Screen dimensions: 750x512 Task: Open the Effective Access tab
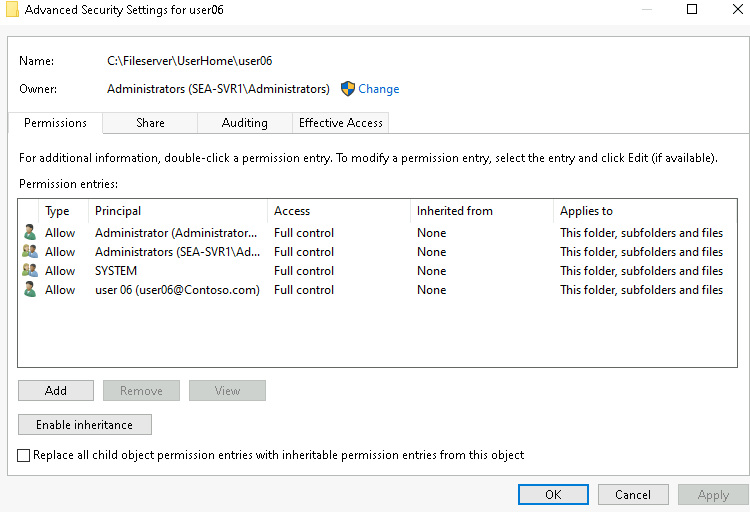[x=341, y=123]
